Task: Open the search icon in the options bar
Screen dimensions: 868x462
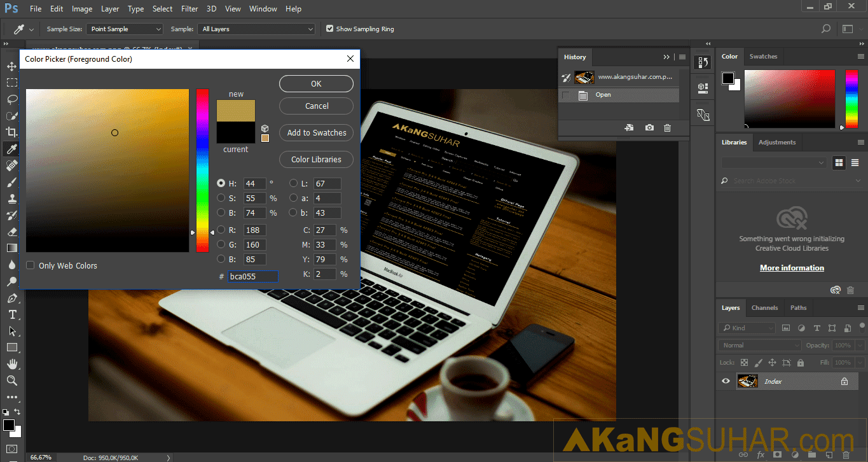Action: [x=825, y=29]
